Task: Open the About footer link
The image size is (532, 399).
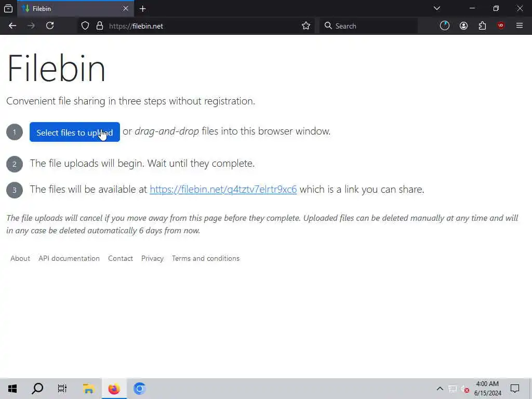Action: point(20,259)
